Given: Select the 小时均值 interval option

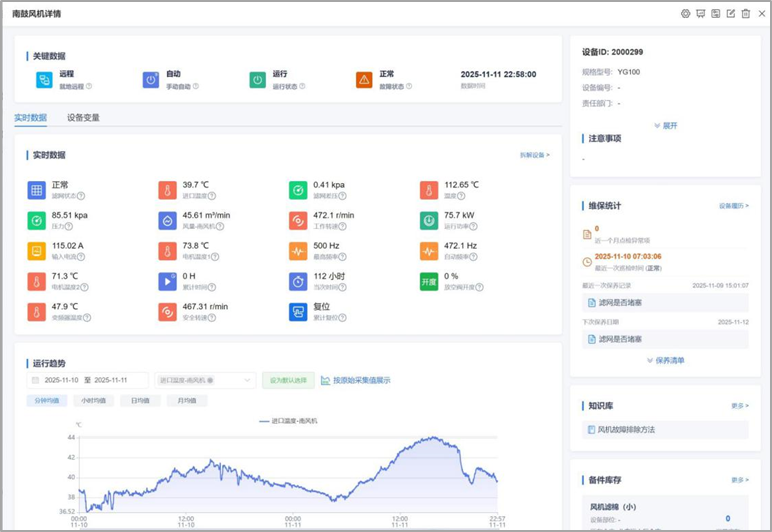Looking at the screenshot, I should pos(95,400).
